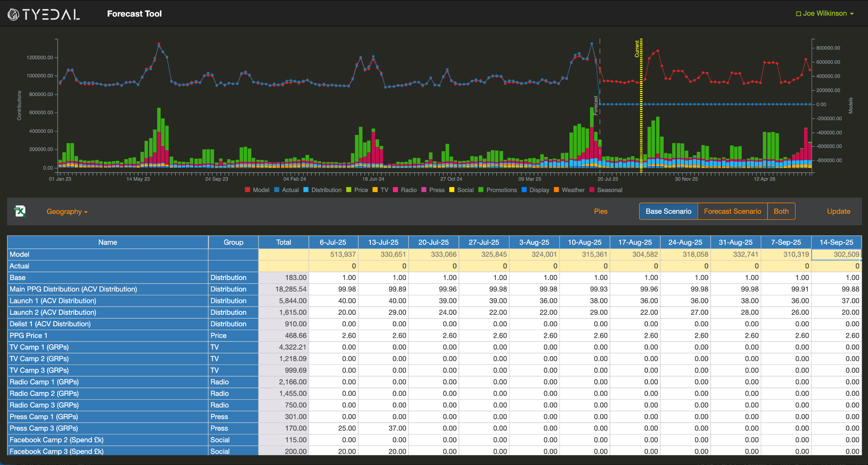Click the Update button

839,211
